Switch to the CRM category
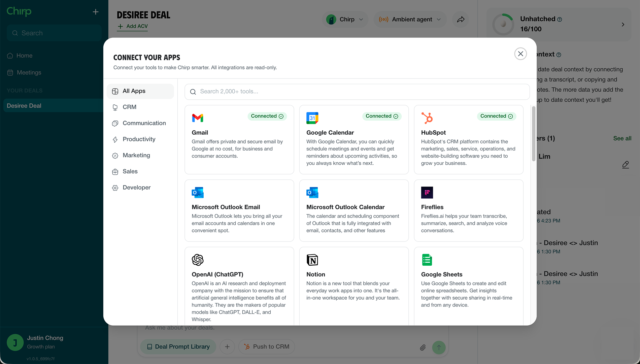The width and height of the screenshot is (640, 364). click(x=130, y=107)
